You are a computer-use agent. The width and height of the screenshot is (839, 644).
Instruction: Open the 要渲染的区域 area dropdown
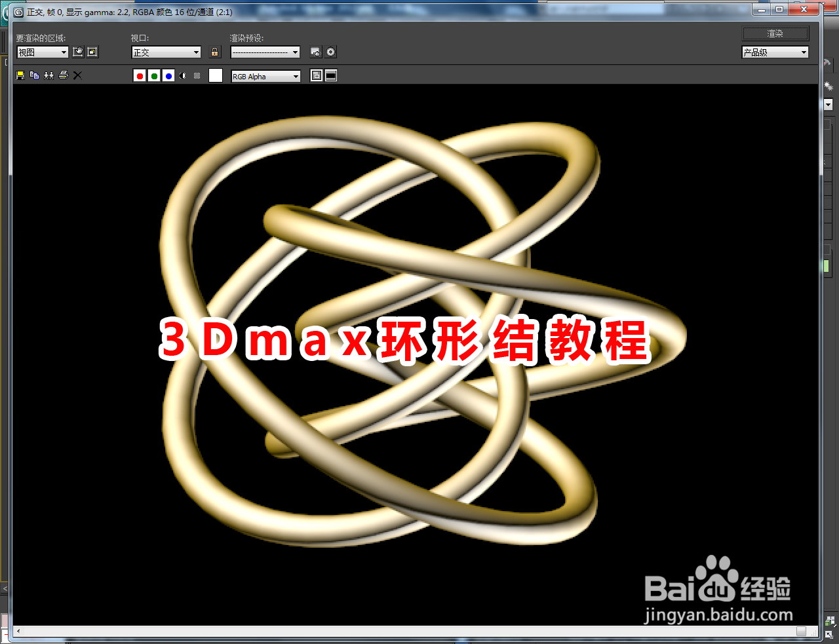42,52
